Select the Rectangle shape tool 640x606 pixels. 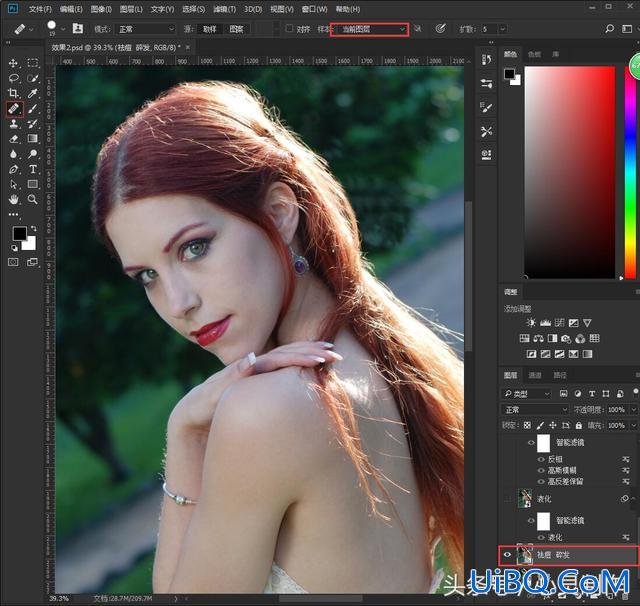coord(33,184)
